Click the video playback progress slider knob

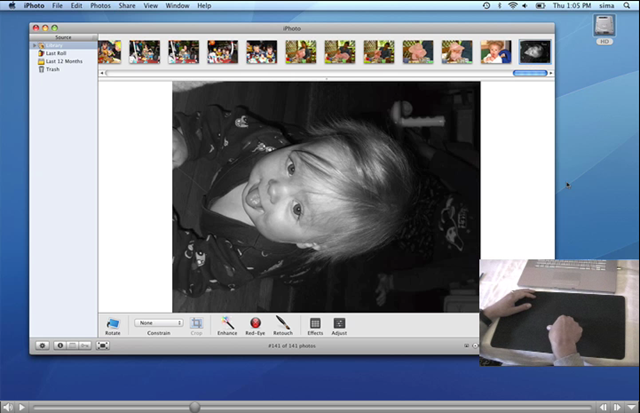pos(195,407)
